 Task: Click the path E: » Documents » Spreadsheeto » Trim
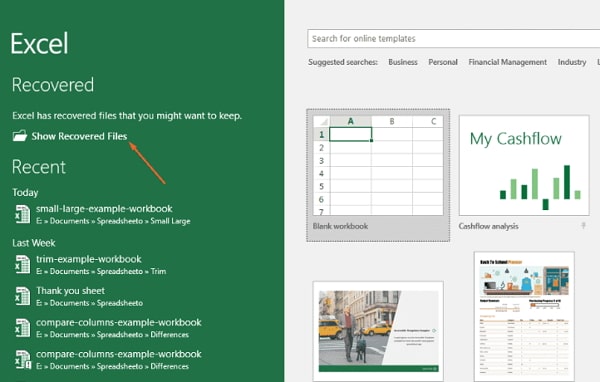click(x=101, y=271)
